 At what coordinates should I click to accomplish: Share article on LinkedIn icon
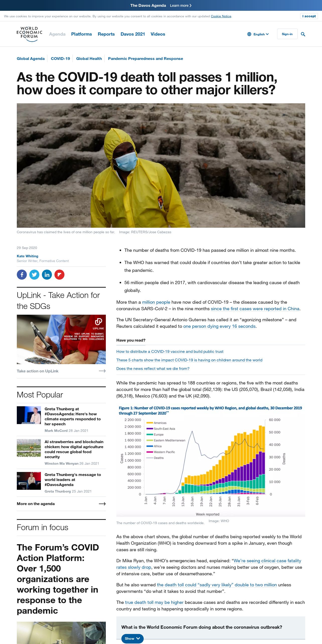(47, 275)
